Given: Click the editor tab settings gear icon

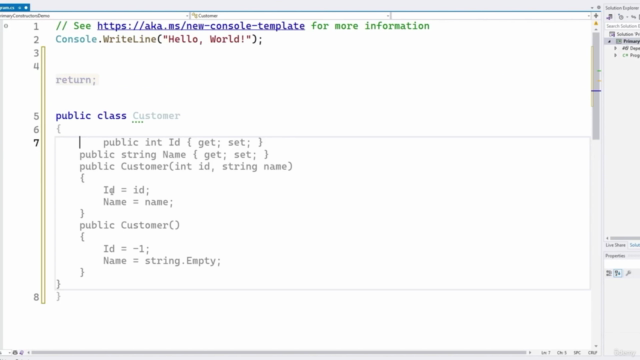Looking at the screenshot, I should coord(598,8).
